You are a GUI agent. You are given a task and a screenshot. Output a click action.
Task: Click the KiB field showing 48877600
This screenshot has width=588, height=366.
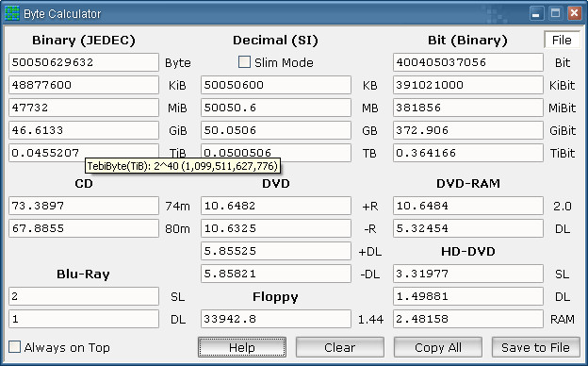84,85
